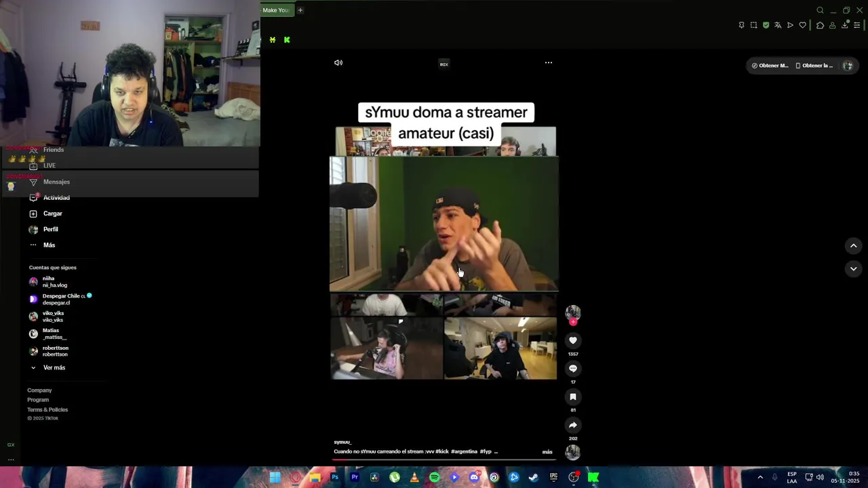Screen dimensions: 868x488
Task: Click the Obtener la app button
Action: (814, 66)
